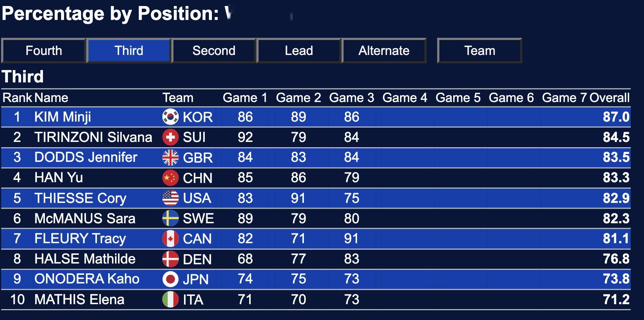The height and width of the screenshot is (320, 644).
Task: Click the South Korea flag icon
Action: pos(170,117)
